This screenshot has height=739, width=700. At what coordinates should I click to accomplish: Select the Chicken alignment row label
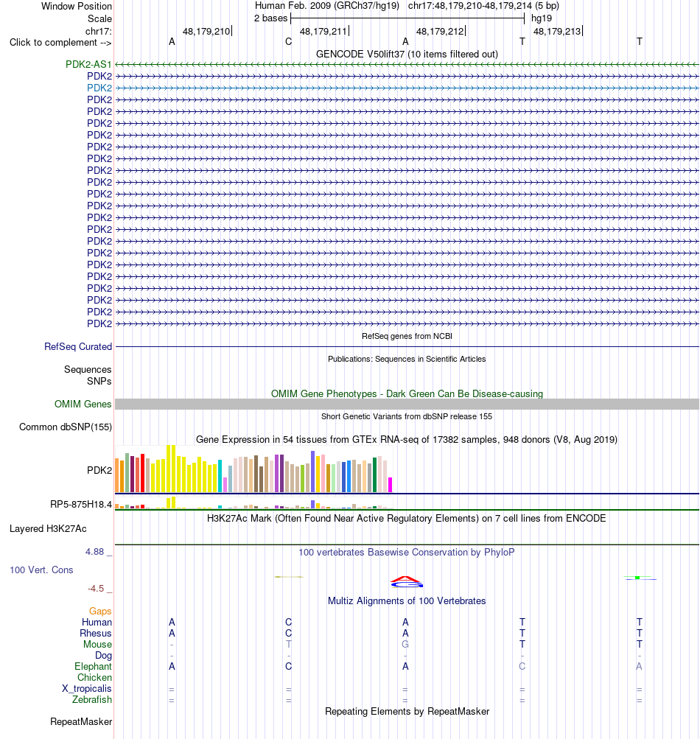point(95,677)
